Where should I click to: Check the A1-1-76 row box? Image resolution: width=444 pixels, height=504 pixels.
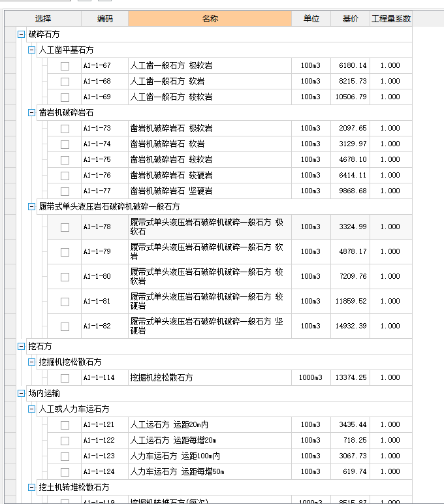coord(65,176)
